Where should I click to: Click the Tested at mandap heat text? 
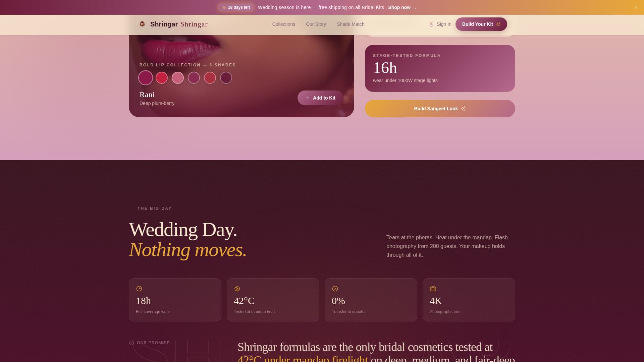pyautogui.click(x=254, y=312)
